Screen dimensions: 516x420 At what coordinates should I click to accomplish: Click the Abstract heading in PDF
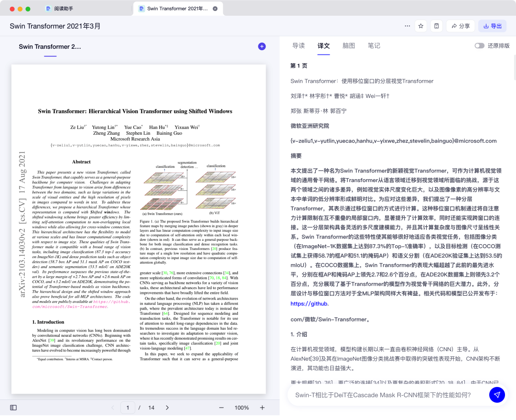coord(81,162)
